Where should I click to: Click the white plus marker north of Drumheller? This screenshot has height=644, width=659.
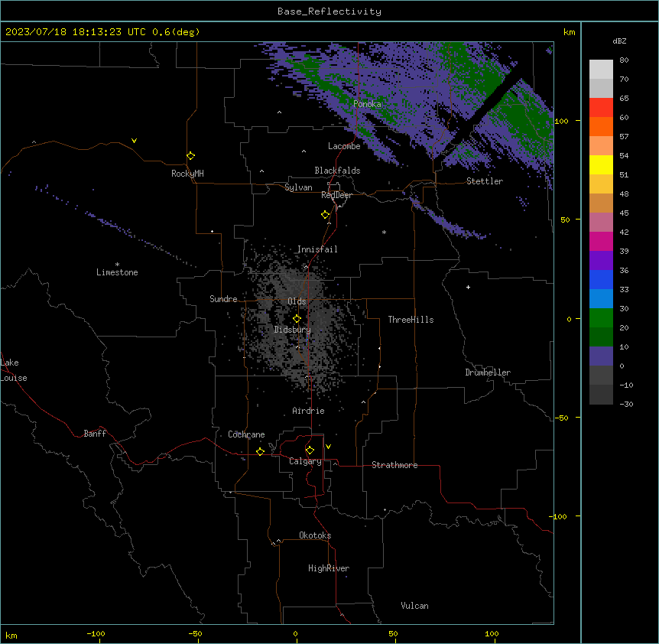coord(468,287)
